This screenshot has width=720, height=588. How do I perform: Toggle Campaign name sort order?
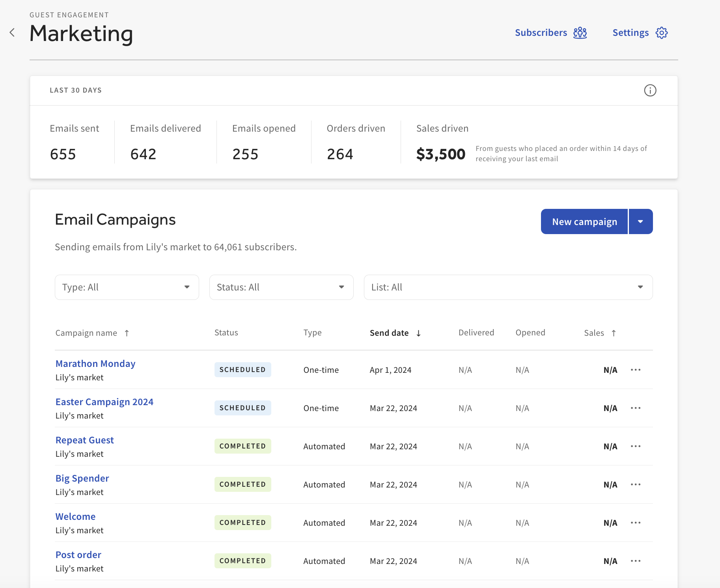pos(127,333)
